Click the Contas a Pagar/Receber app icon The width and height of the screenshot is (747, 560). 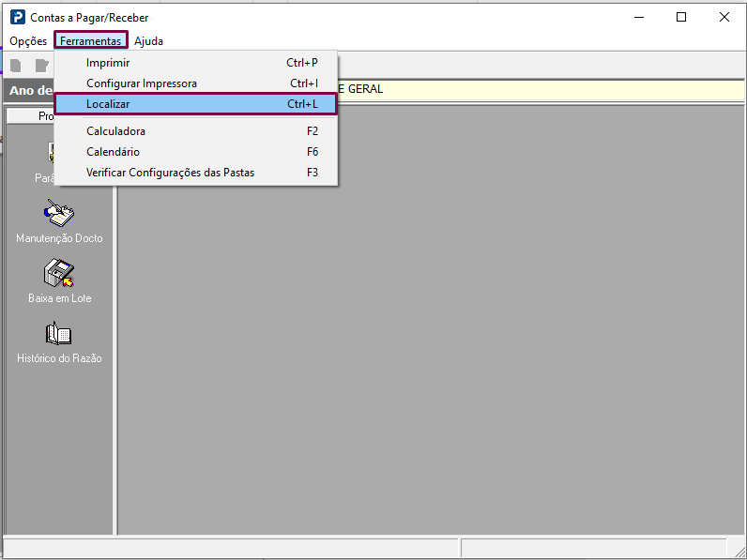coord(18,17)
